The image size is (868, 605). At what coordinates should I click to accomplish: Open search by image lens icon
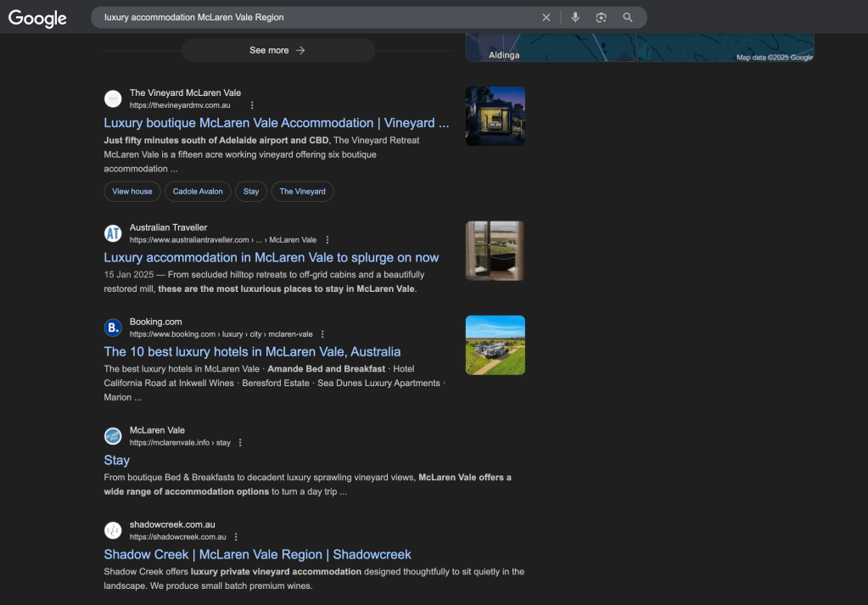(601, 18)
